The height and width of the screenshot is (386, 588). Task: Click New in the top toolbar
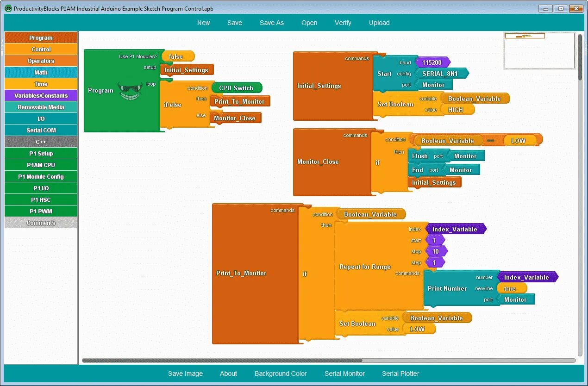203,23
